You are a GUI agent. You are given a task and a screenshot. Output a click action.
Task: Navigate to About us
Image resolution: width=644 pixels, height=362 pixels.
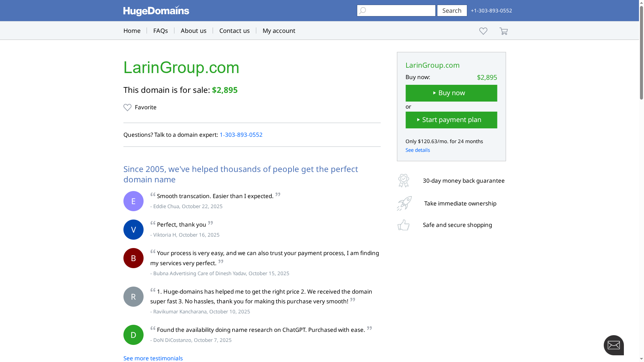pos(194,31)
